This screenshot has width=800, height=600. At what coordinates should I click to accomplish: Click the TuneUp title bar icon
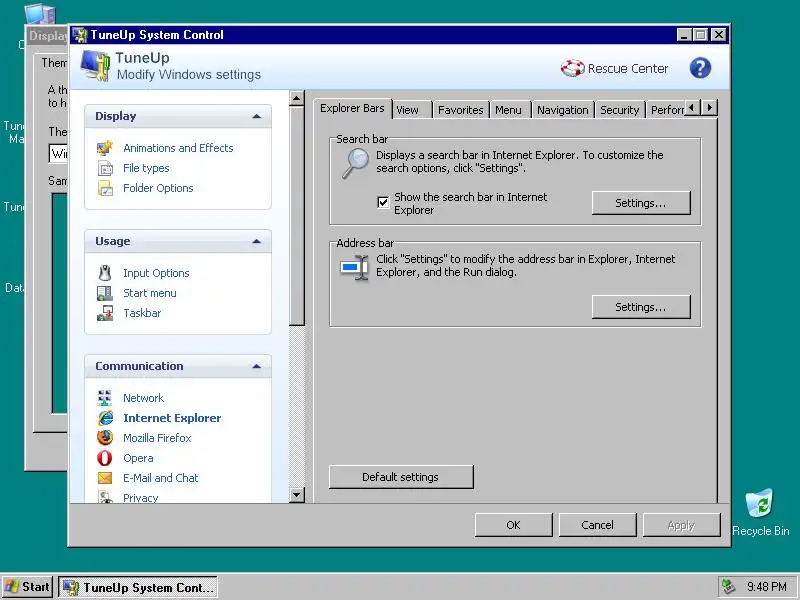80,35
